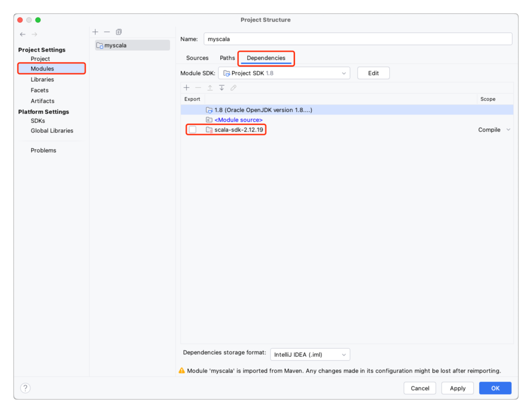
Task: Open Project settings section
Action: 40,59
